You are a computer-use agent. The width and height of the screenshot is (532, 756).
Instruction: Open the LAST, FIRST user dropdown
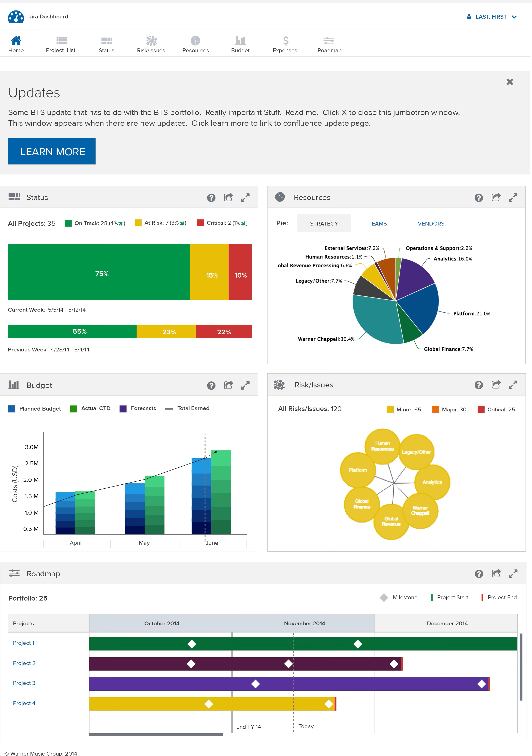[x=492, y=17]
